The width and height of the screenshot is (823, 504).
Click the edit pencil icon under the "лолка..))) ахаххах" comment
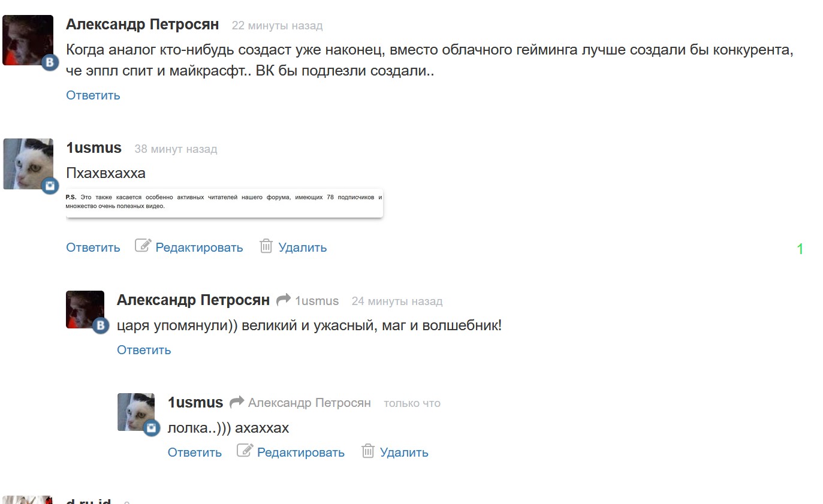coord(245,451)
